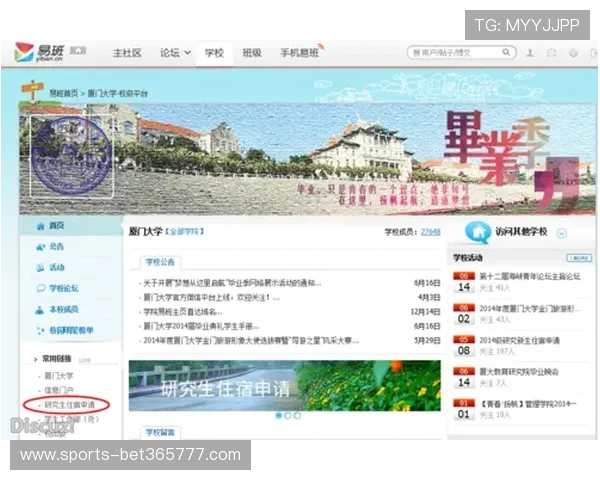Screen dimensions: 600x480
Task: Open the 手机易班 navigation item
Action: [299, 53]
